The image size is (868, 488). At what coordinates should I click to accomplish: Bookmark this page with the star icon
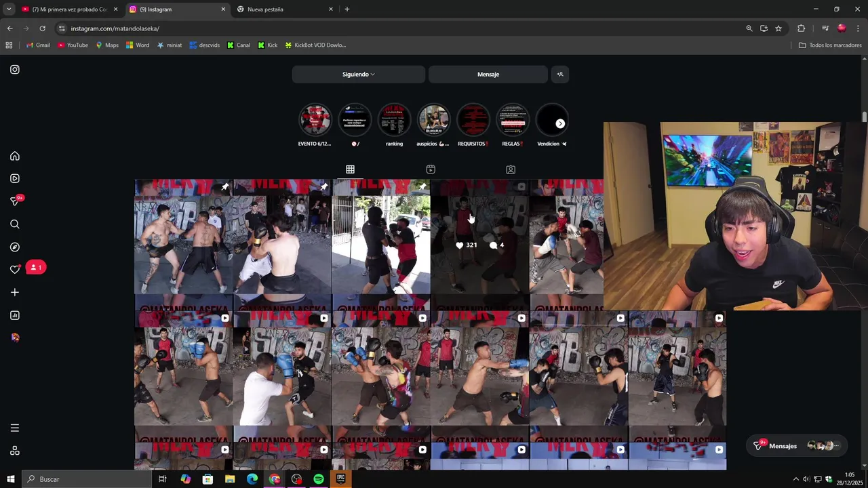coord(778,28)
